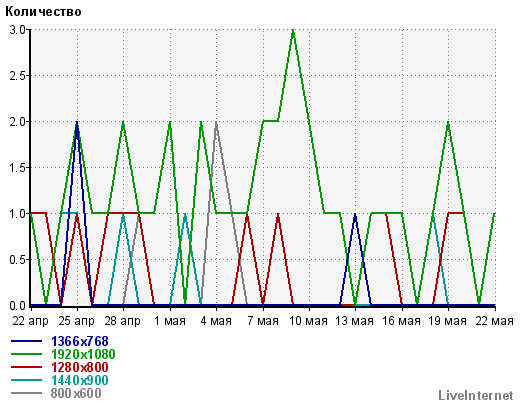
Task: Click the blue peak on 13 мая
Action: (x=355, y=215)
